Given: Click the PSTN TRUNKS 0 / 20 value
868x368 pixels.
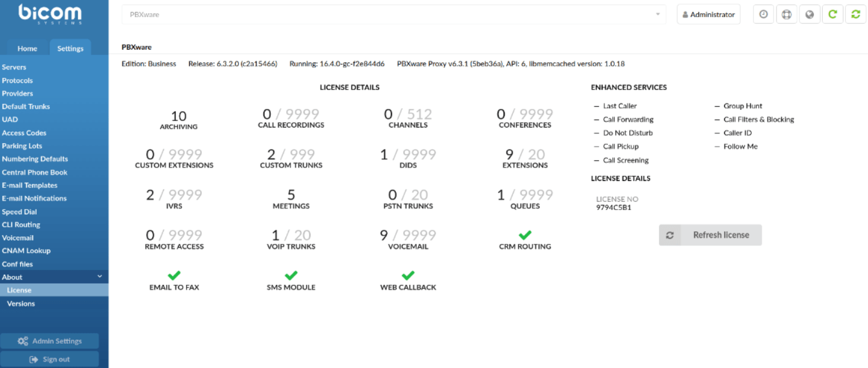Looking at the screenshot, I should 408,195.
